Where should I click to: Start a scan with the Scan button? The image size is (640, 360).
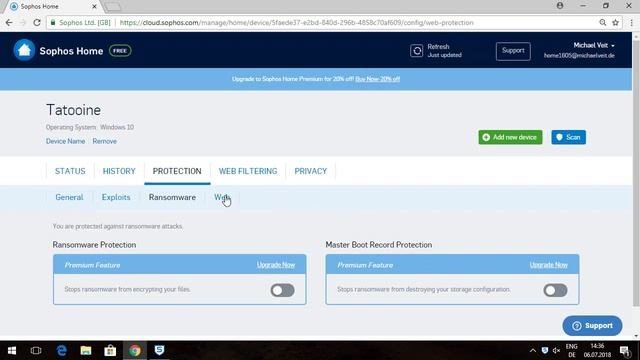[568, 137]
